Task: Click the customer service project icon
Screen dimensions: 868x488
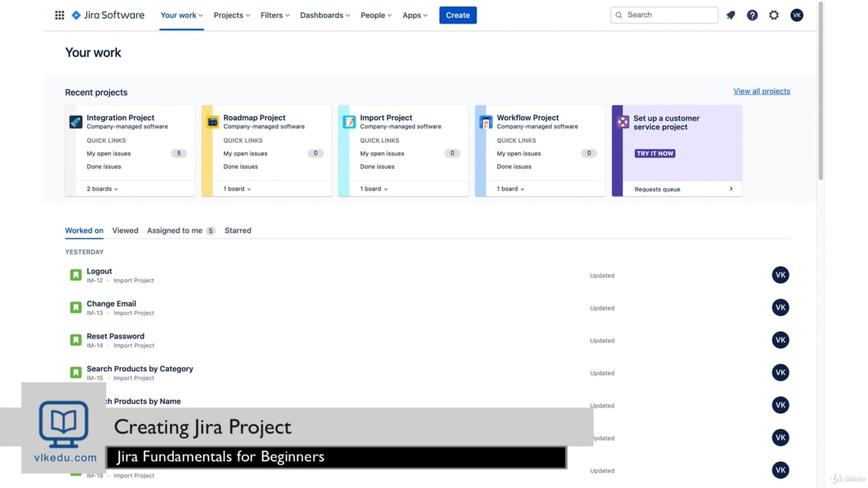Action: 623,122
